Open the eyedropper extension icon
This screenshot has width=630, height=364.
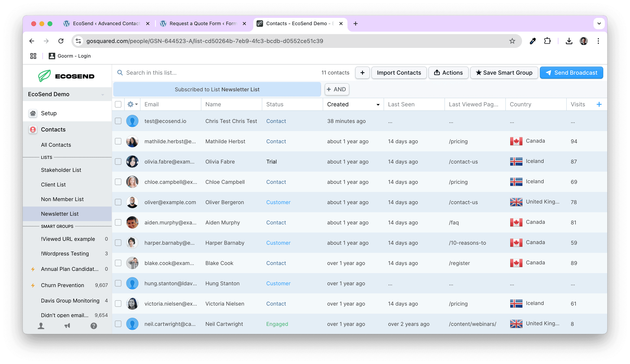pos(533,41)
